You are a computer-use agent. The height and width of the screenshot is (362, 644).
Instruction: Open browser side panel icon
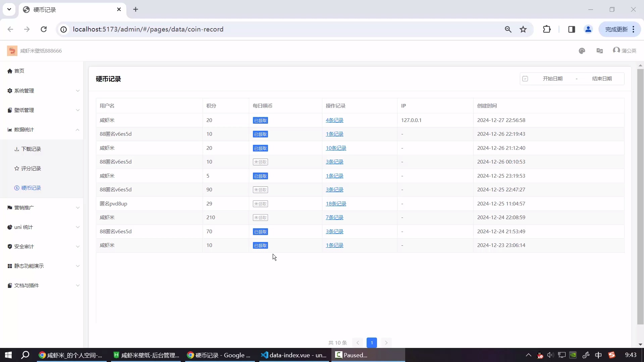pyautogui.click(x=572, y=29)
